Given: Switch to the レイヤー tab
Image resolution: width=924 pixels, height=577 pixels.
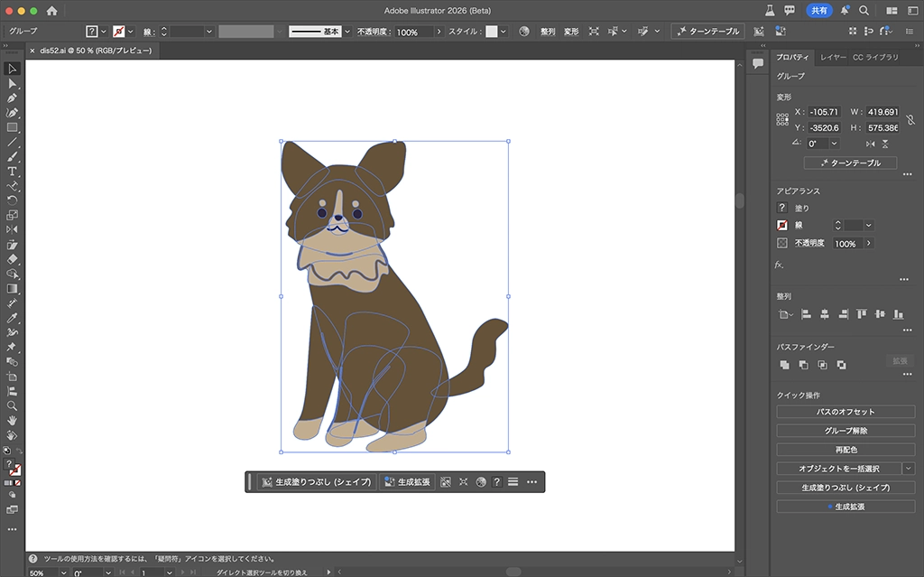Looking at the screenshot, I should (x=833, y=57).
